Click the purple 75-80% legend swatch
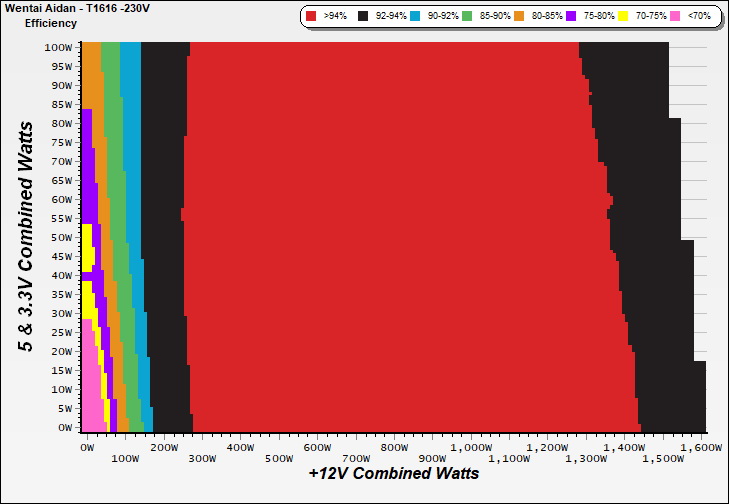The image size is (729, 504). pos(571,17)
